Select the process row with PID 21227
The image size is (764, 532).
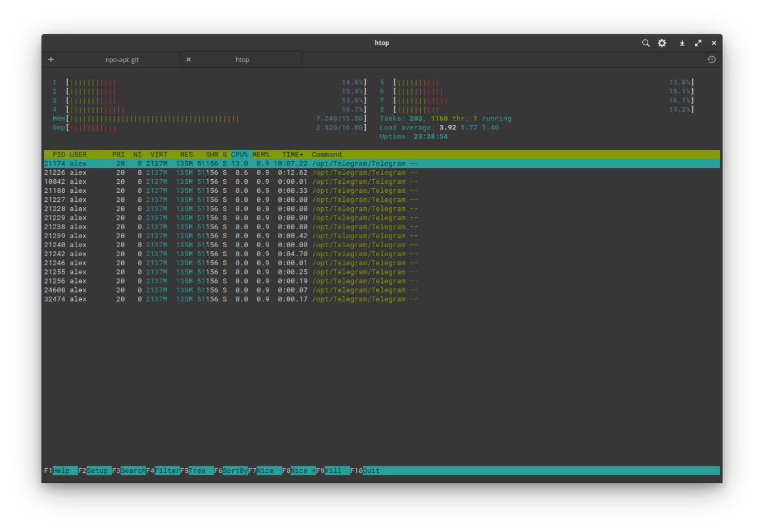pos(382,199)
